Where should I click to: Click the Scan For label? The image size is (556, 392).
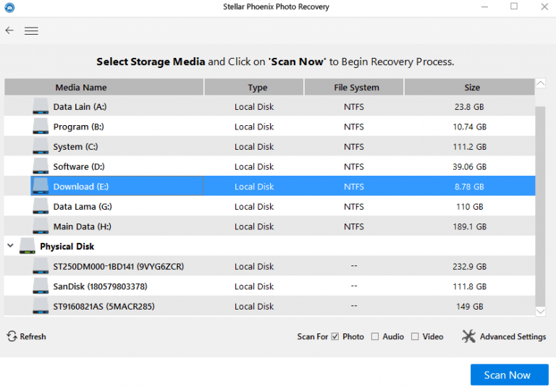pyautogui.click(x=313, y=336)
